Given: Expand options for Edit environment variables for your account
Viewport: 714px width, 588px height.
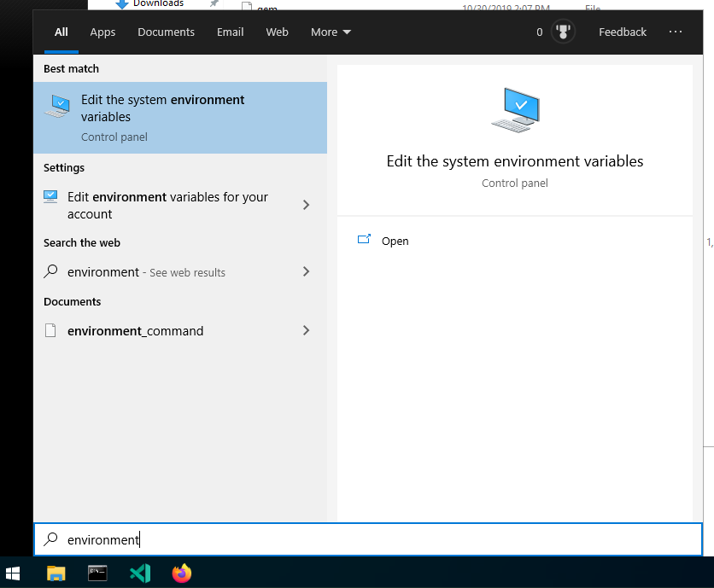Looking at the screenshot, I should [307, 205].
